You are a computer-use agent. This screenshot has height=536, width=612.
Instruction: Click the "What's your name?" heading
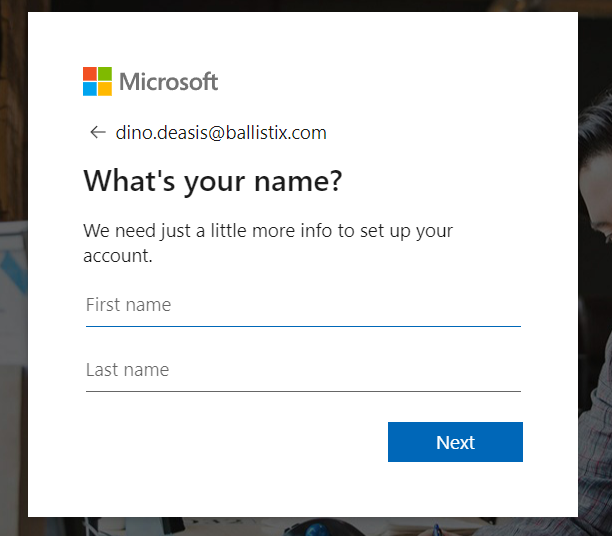point(212,182)
